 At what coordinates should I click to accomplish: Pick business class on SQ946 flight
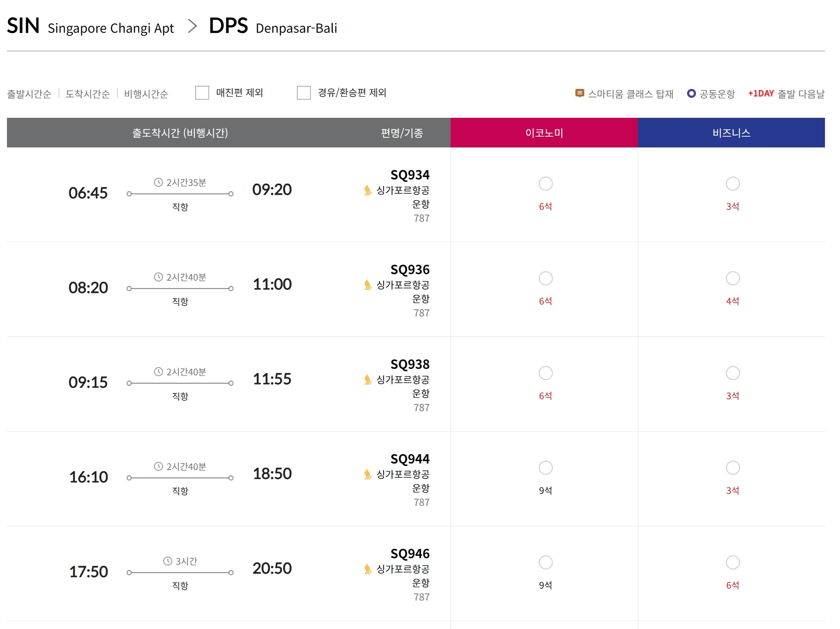point(733,562)
